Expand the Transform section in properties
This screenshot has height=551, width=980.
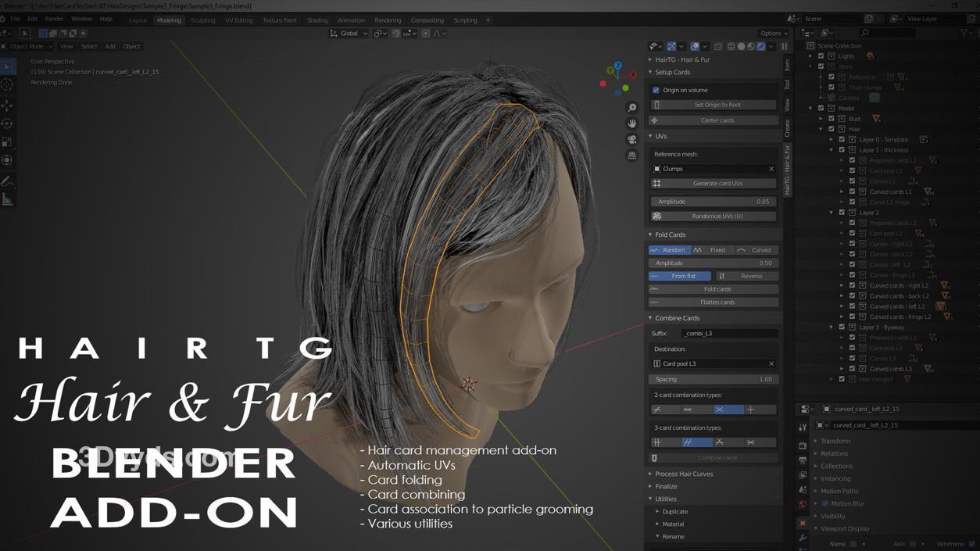(x=835, y=441)
